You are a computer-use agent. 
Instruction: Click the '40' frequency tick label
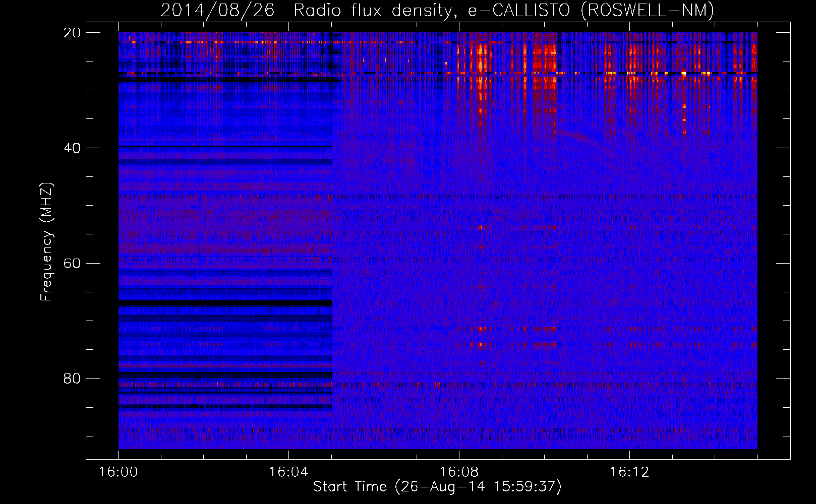(x=72, y=148)
